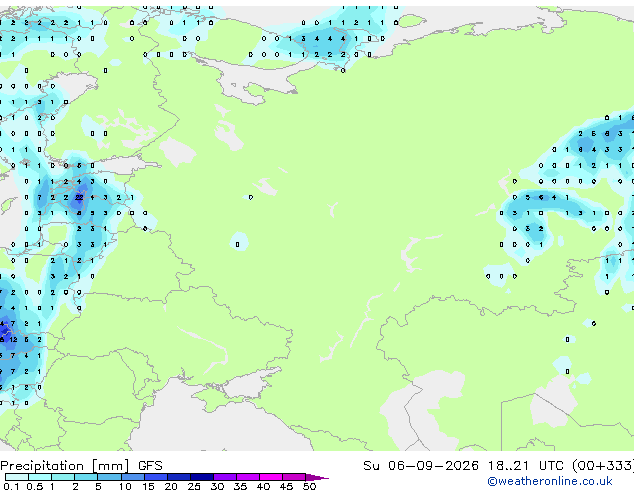
Task: Click the 'Precipitation [mm] GFS' title text
Action: (81, 466)
